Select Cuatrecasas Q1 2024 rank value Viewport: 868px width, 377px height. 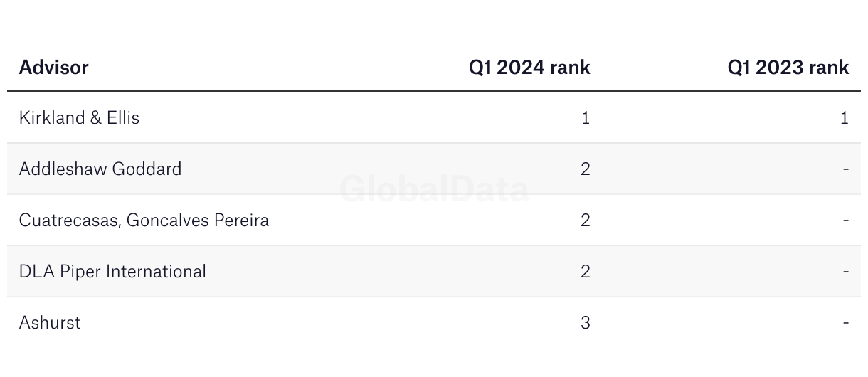(x=585, y=220)
